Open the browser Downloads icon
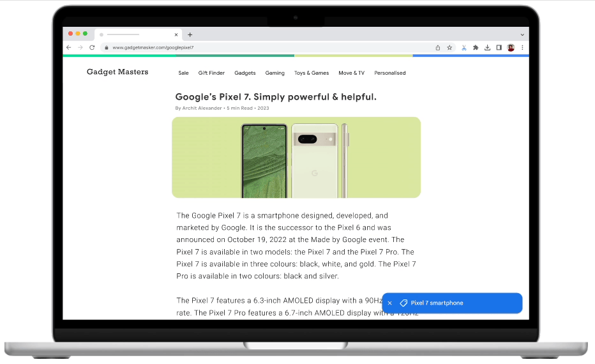This screenshot has height=364, width=595. click(x=487, y=47)
